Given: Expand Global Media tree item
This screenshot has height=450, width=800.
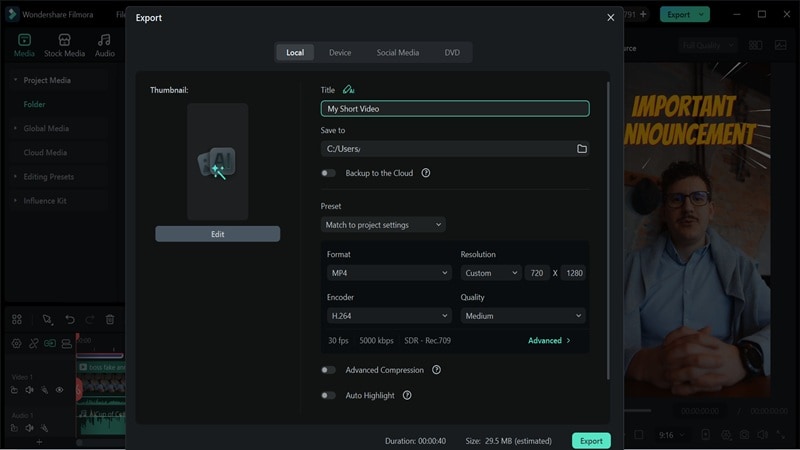Looking at the screenshot, I should pyautogui.click(x=15, y=129).
